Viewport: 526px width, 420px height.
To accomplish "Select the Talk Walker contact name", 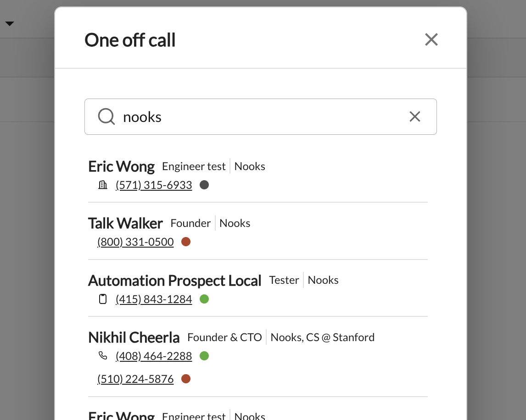I will 125,223.
